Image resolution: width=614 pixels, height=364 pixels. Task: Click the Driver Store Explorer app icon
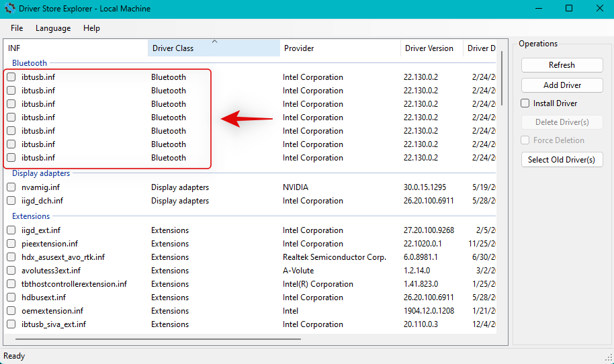point(9,8)
